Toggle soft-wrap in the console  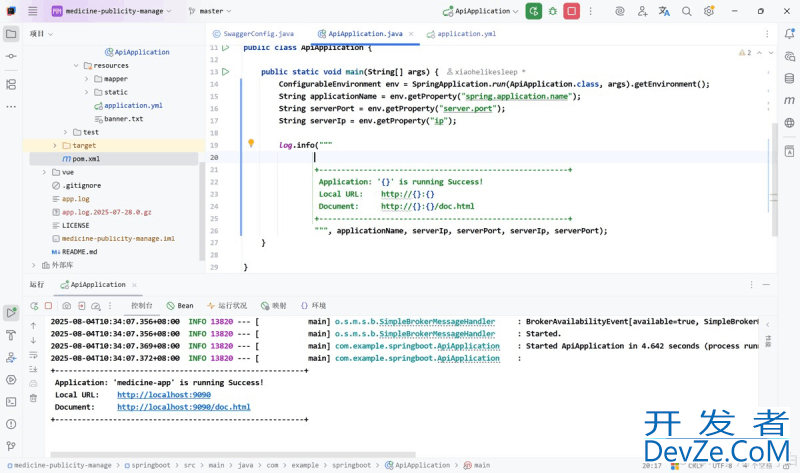[x=33, y=355]
